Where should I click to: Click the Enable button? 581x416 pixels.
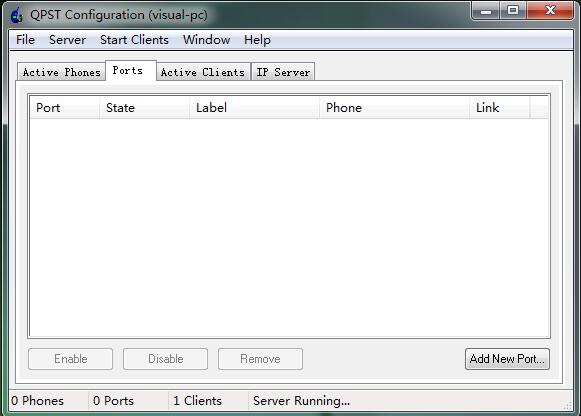click(70, 359)
